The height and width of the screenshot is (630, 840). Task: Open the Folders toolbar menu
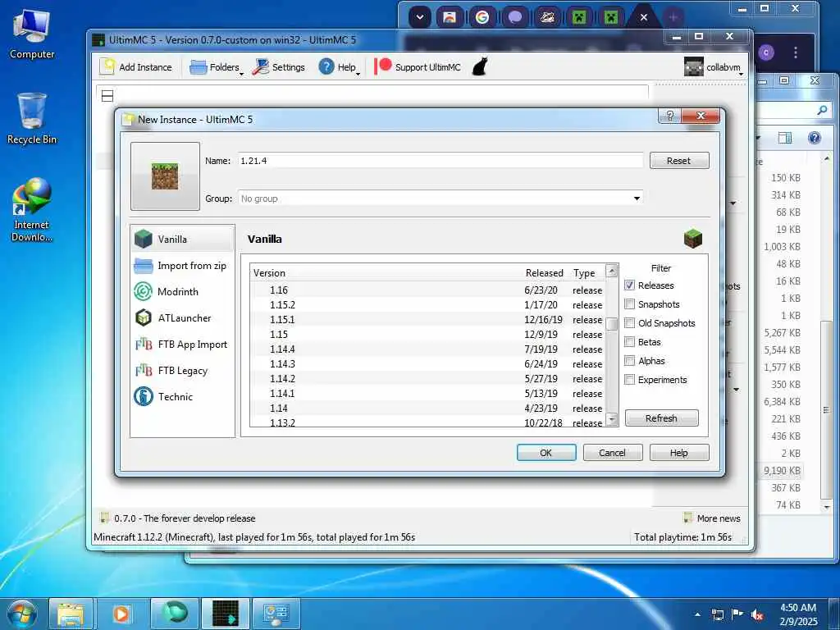tap(217, 67)
